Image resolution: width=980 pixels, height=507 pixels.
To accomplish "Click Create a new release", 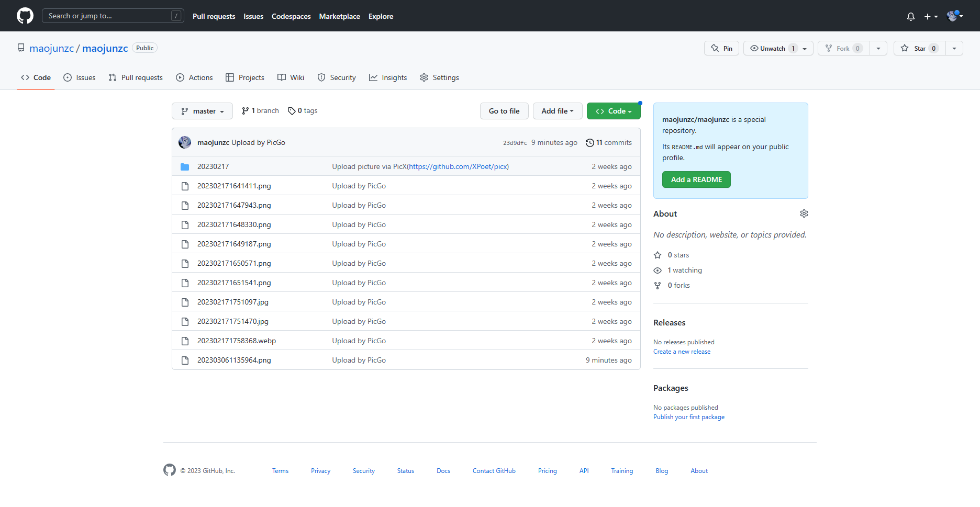I will click(682, 352).
